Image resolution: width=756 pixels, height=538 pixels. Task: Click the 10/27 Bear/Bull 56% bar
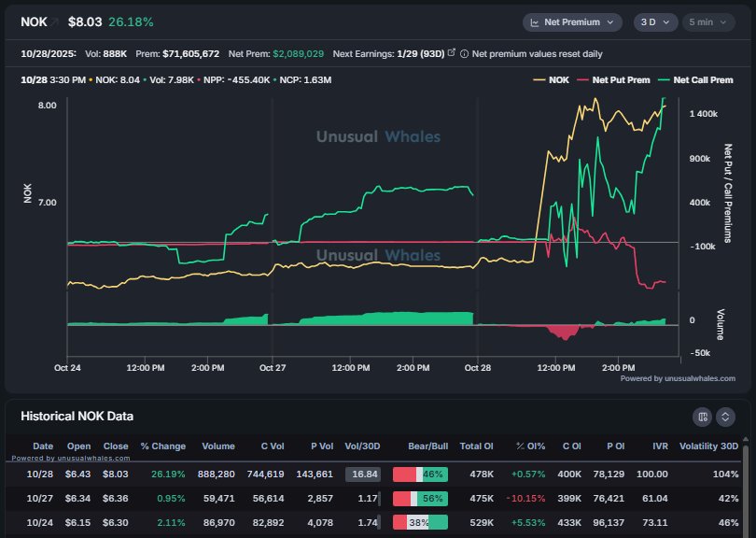[x=421, y=499]
